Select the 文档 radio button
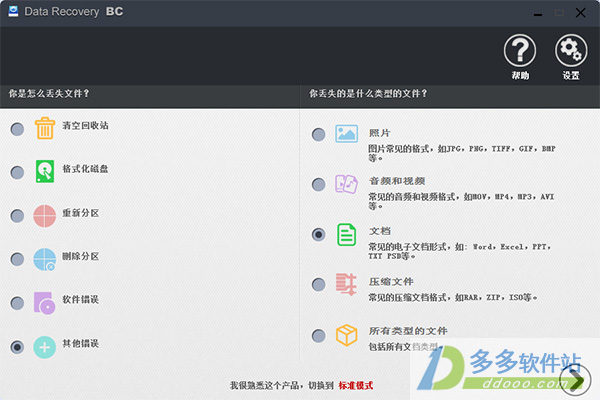Image resolution: width=600 pixels, height=400 pixels. pyautogui.click(x=318, y=234)
